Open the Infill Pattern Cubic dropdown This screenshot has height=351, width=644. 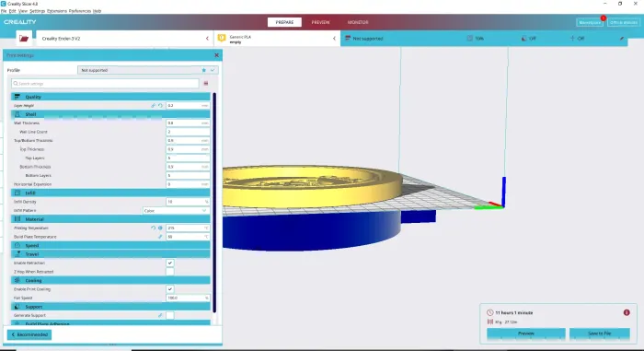(x=176, y=211)
